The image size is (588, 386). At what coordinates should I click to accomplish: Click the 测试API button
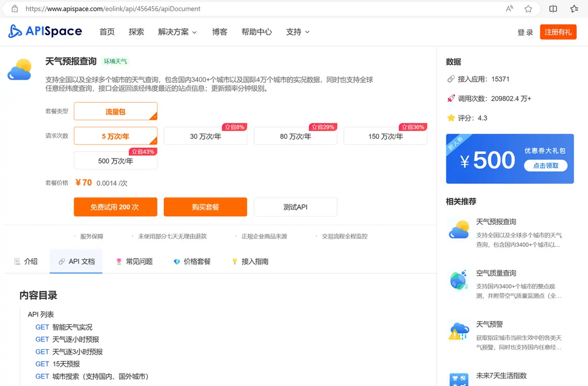[x=295, y=207]
